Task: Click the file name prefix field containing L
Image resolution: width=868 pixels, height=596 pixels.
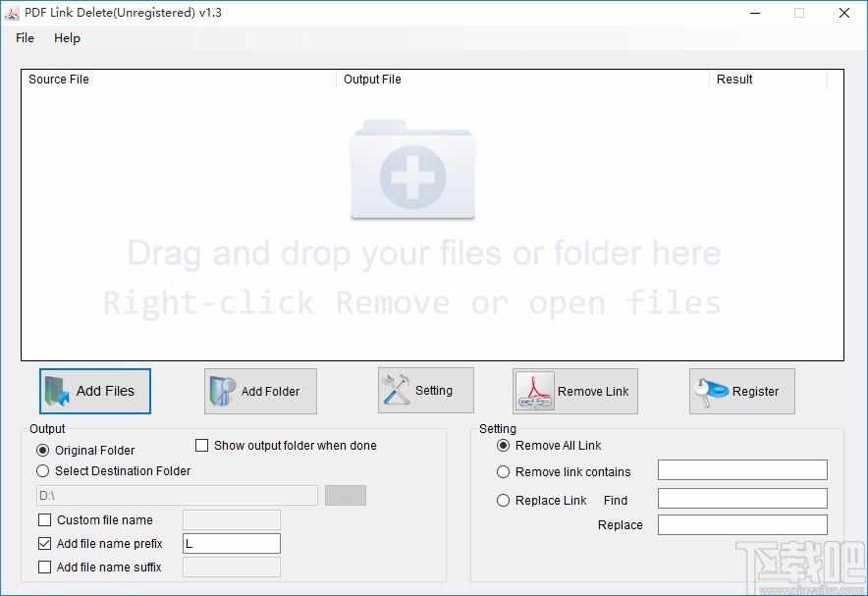Action: (x=232, y=543)
